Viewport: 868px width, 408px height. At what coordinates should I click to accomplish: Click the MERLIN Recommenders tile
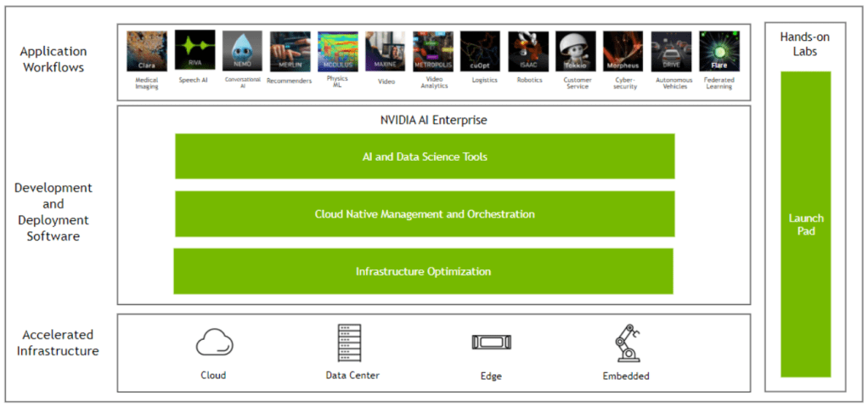click(290, 51)
